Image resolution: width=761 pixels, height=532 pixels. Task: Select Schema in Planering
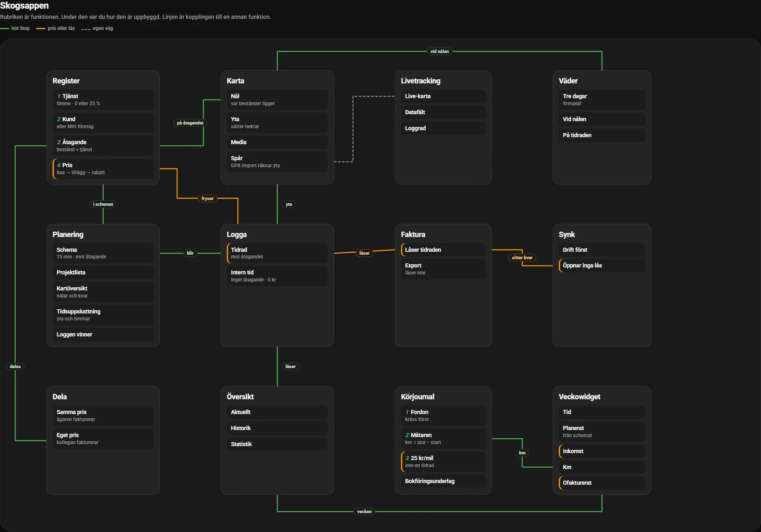[x=103, y=253]
